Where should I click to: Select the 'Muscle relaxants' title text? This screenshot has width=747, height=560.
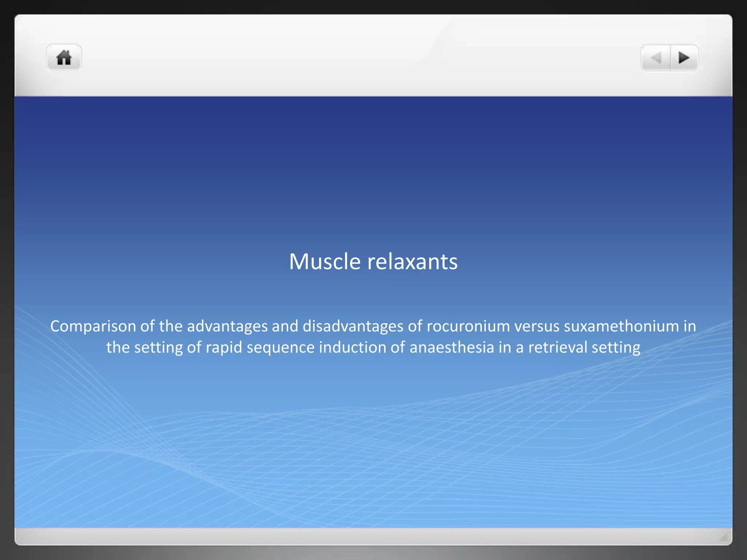pos(373,262)
